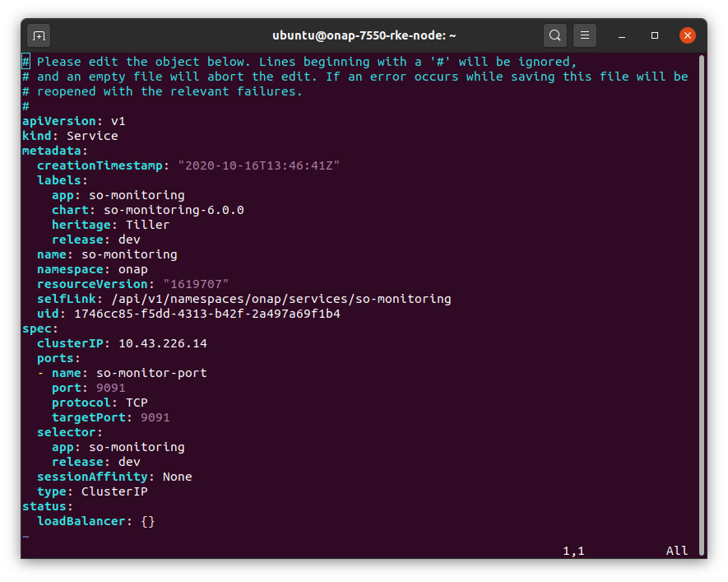Click the creationTimestamp value "2020-10-16T13:46:41Z"
This screenshot has width=728, height=582.
coord(259,165)
